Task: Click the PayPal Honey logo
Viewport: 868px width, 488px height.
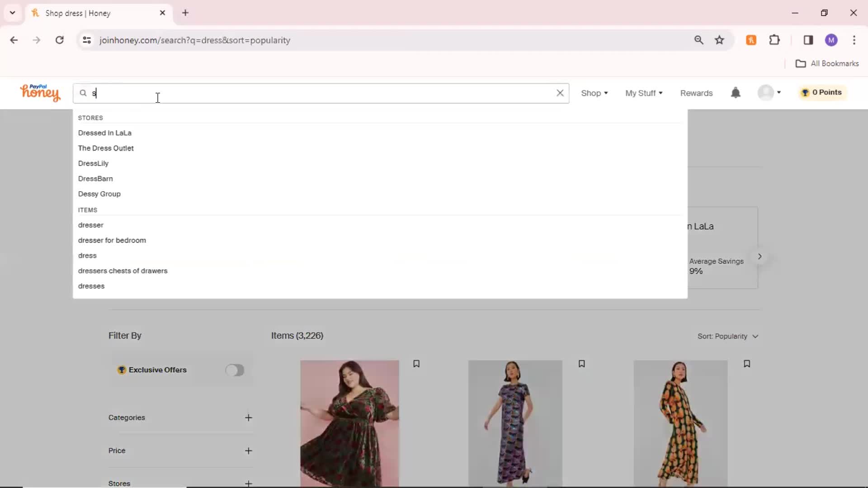Action: pos(40,93)
